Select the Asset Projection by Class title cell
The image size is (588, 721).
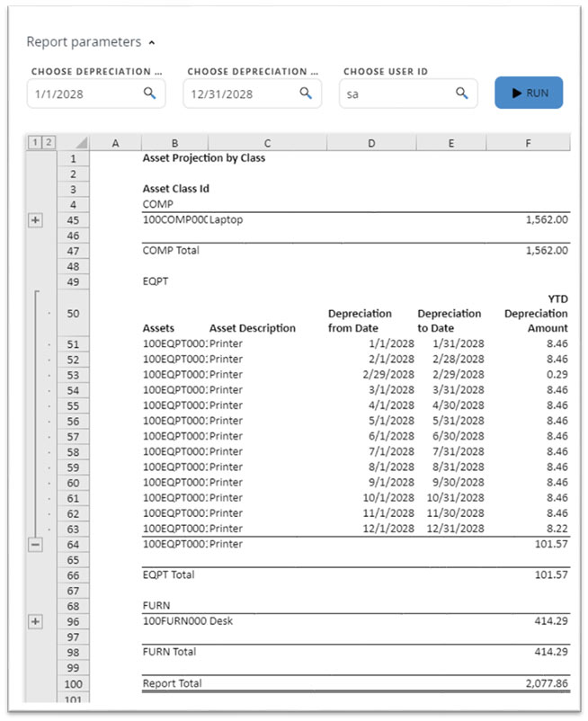[204, 158]
